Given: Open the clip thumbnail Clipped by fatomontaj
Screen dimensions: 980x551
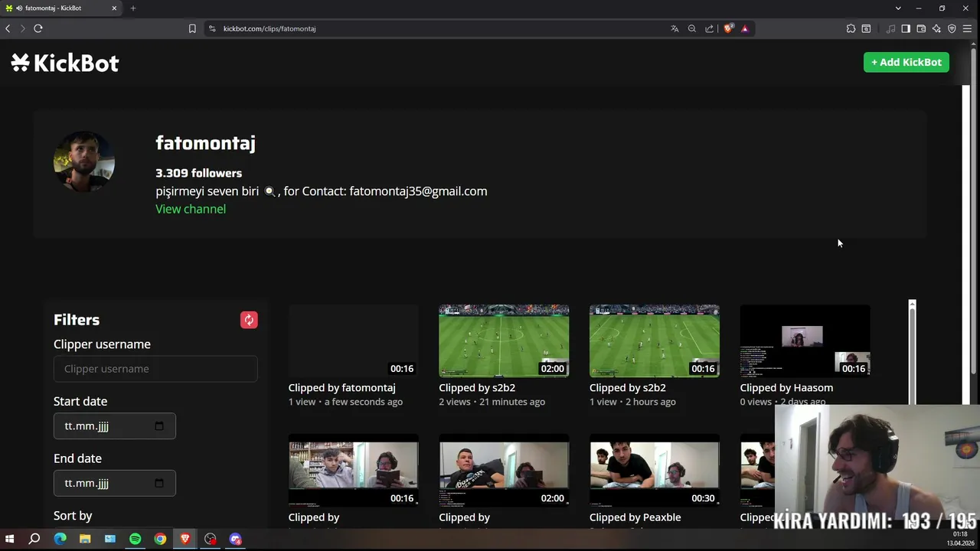Looking at the screenshot, I should pos(354,341).
